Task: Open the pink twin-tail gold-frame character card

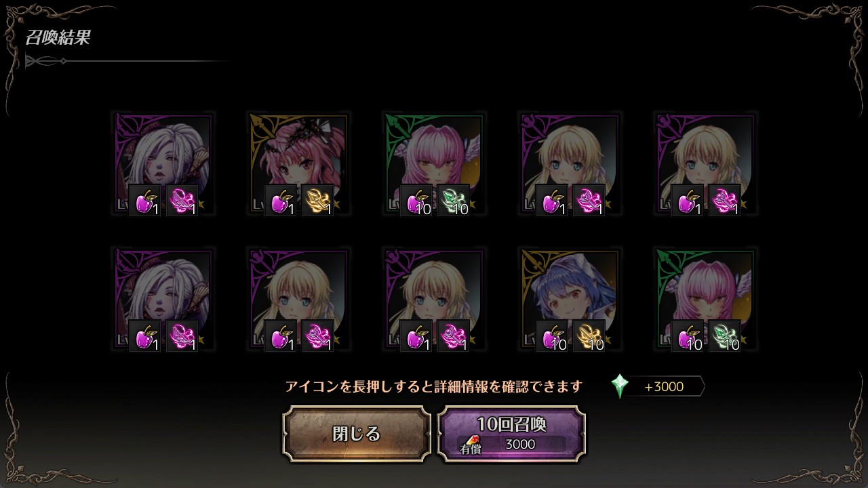Action: (x=299, y=163)
